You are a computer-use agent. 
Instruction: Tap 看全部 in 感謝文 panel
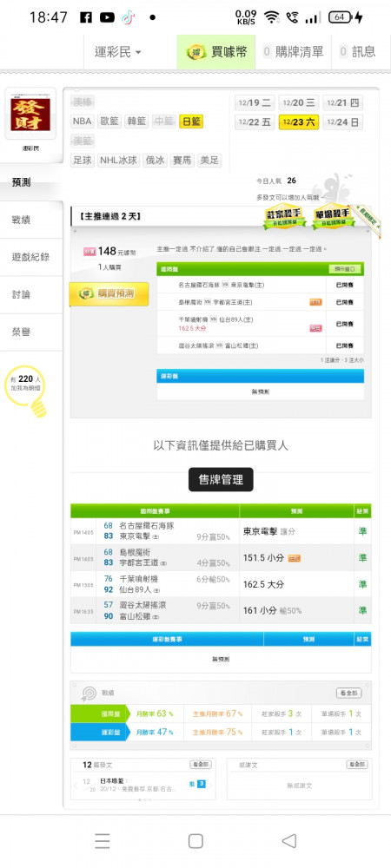(x=357, y=765)
